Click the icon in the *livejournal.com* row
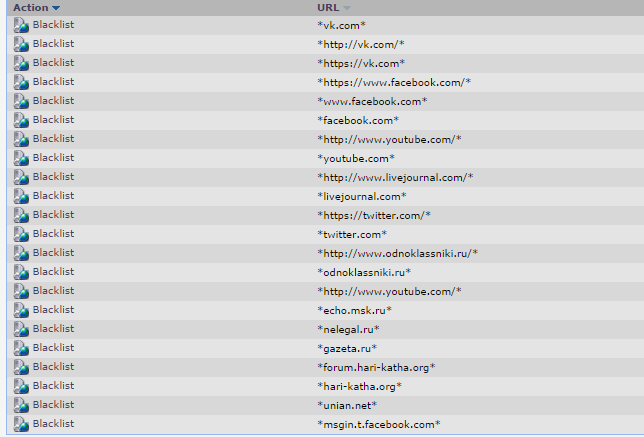The height and width of the screenshot is (437, 644). 20,196
